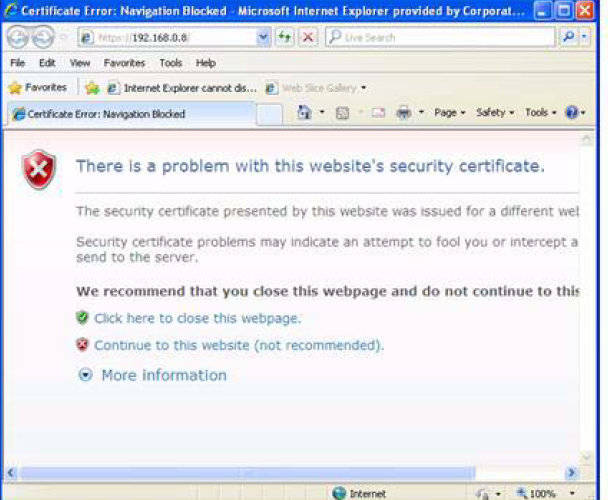Screen dimensions: 609x500
Task: Expand Web Slice Gallery dropdown
Action: click(x=364, y=88)
